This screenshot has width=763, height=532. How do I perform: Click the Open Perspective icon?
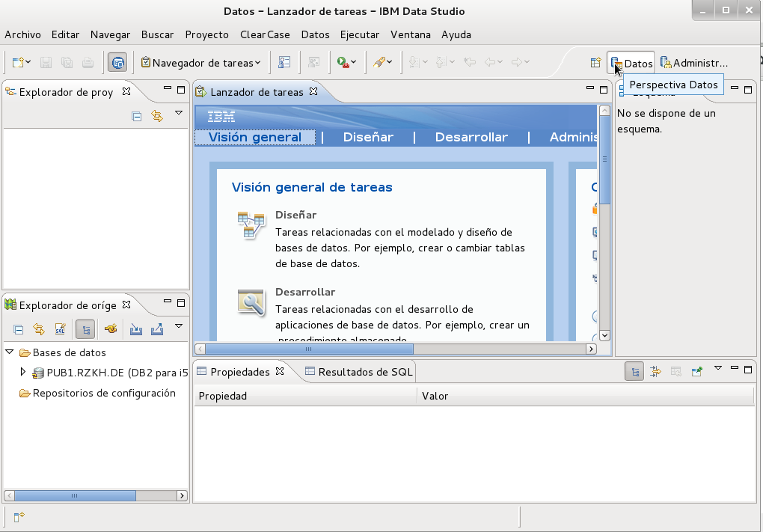point(595,63)
